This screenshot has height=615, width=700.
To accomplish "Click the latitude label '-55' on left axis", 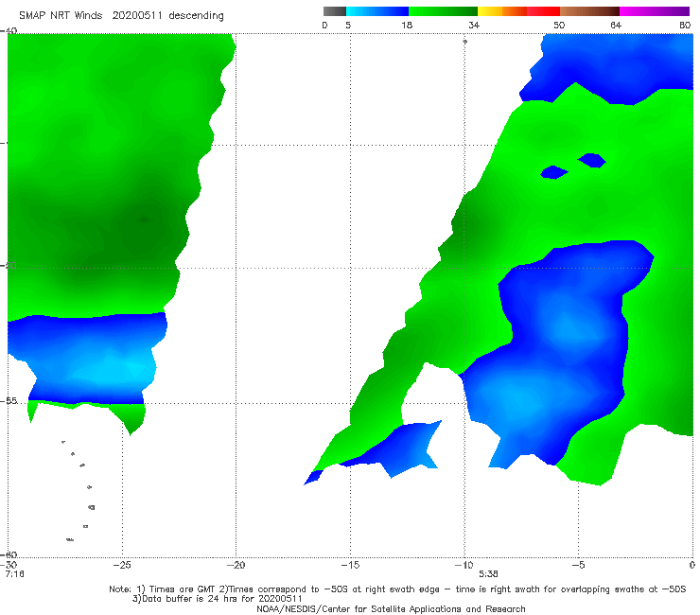I will click(x=9, y=401).
